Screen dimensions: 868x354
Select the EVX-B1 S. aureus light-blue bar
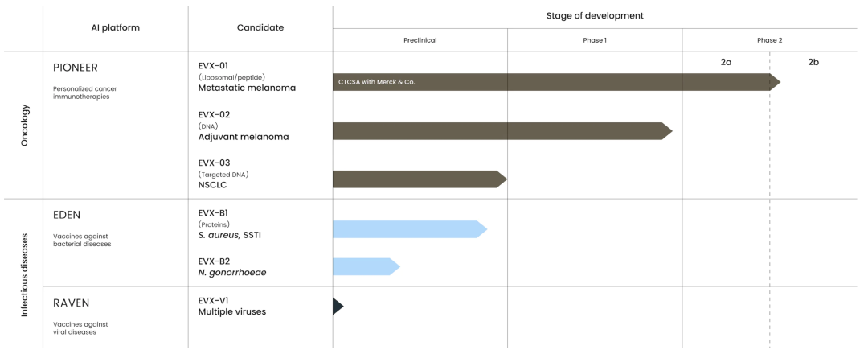coord(410,228)
